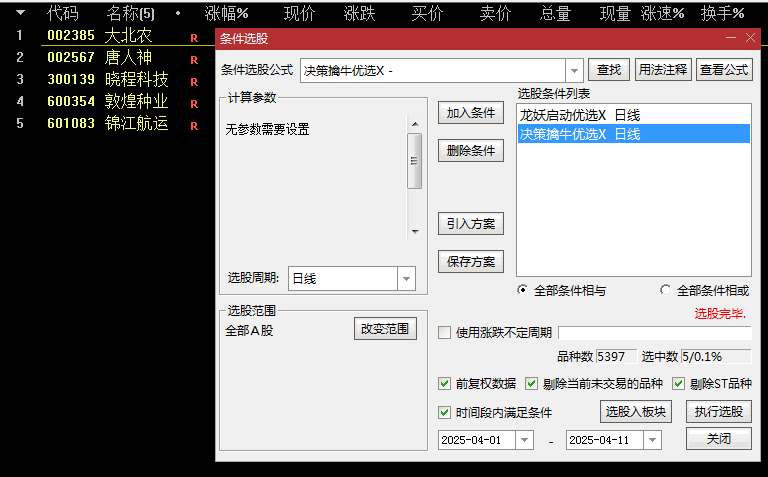The width and height of the screenshot is (768, 477).
Task: Toggle 时间段内满足条件 checkbox
Action: point(444,412)
